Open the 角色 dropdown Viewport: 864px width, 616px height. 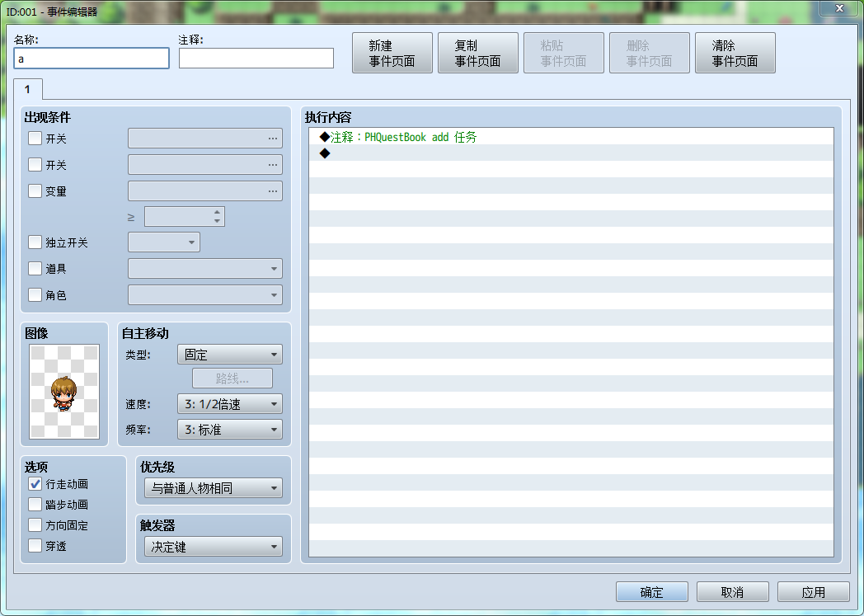tap(205, 294)
